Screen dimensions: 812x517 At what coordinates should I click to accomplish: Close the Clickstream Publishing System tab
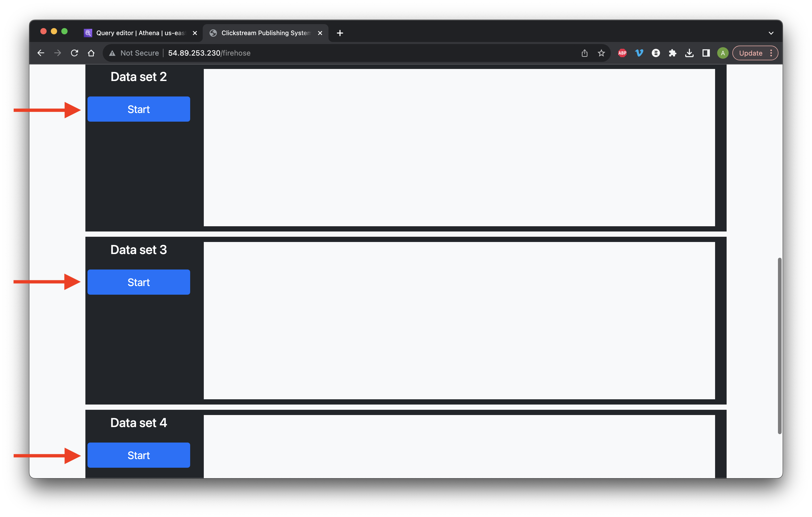point(320,33)
